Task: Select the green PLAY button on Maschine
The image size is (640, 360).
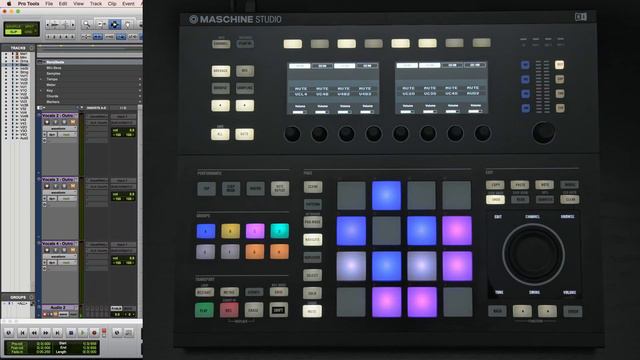Action: (204, 310)
